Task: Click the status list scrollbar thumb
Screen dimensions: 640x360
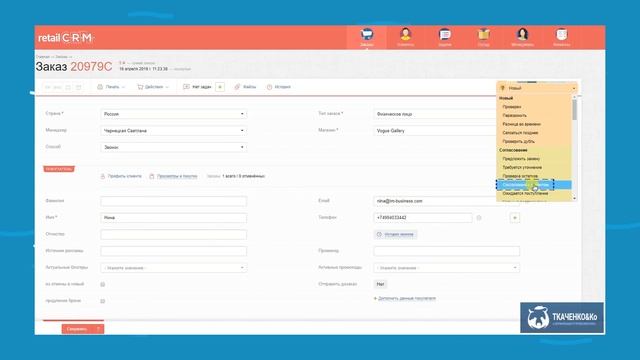Action: tap(574, 109)
